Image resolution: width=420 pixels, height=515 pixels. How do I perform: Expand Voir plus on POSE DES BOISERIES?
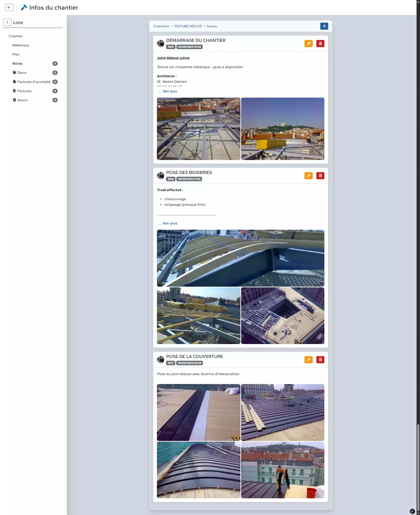coord(170,223)
